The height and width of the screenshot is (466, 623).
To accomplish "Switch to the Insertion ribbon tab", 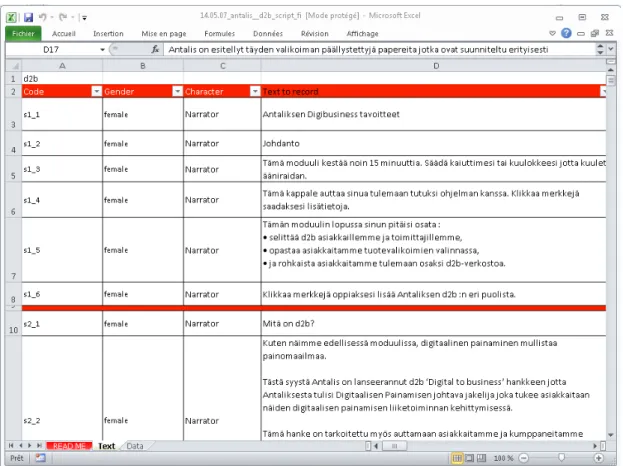I will [x=108, y=34].
